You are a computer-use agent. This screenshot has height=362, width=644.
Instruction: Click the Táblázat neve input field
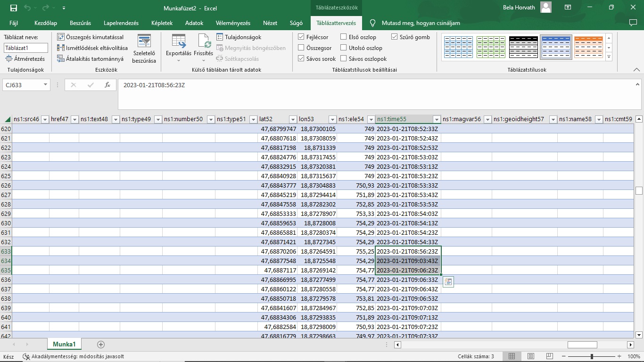pos(26,48)
